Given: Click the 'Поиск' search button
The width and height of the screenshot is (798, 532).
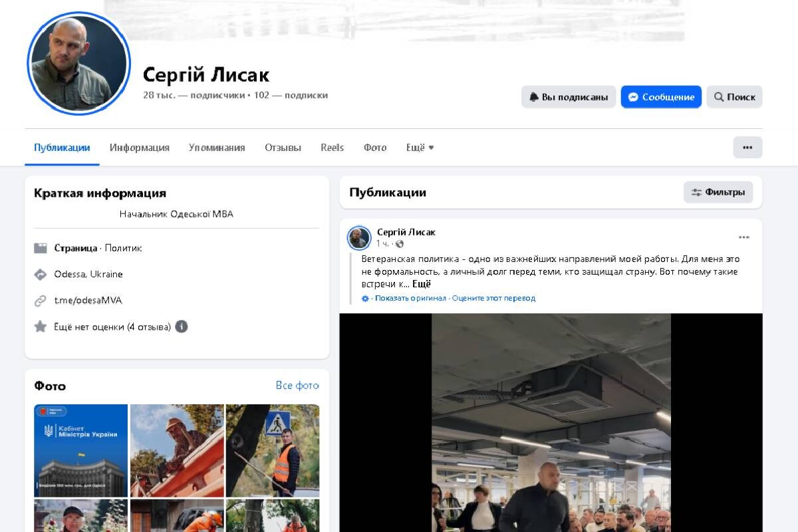Looking at the screenshot, I should click(x=734, y=97).
